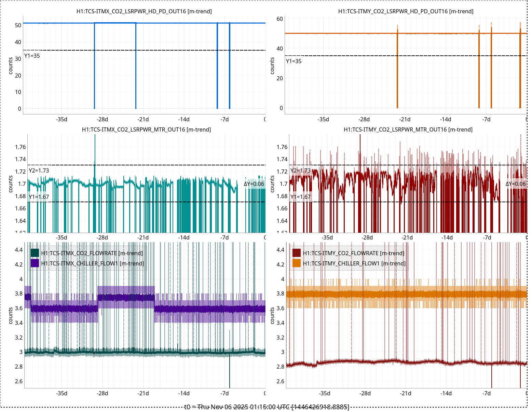Select the Y1=1.67 cursor label on the ITMY MTR plot

pos(300,197)
